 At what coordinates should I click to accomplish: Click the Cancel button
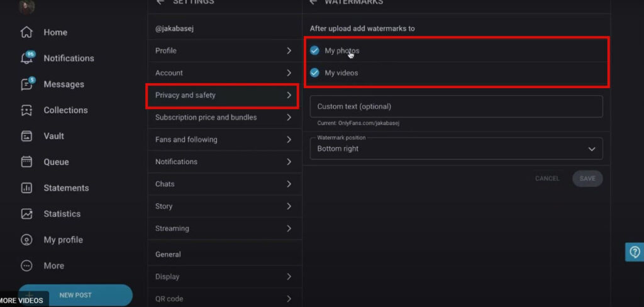547,179
